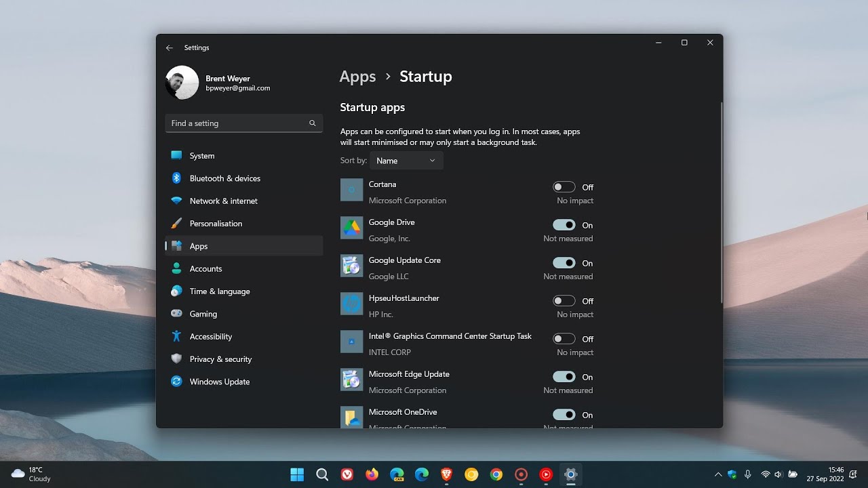Disable Microsoft OneDrive startup toggle
868x488 pixels.
tap(564, 415)
